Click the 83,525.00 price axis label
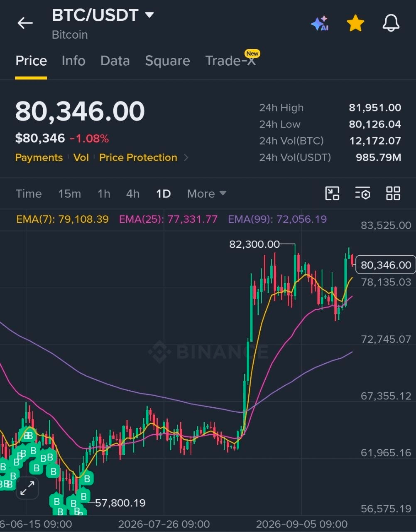Viewport: 416px width, 532px height. (386, 225)
